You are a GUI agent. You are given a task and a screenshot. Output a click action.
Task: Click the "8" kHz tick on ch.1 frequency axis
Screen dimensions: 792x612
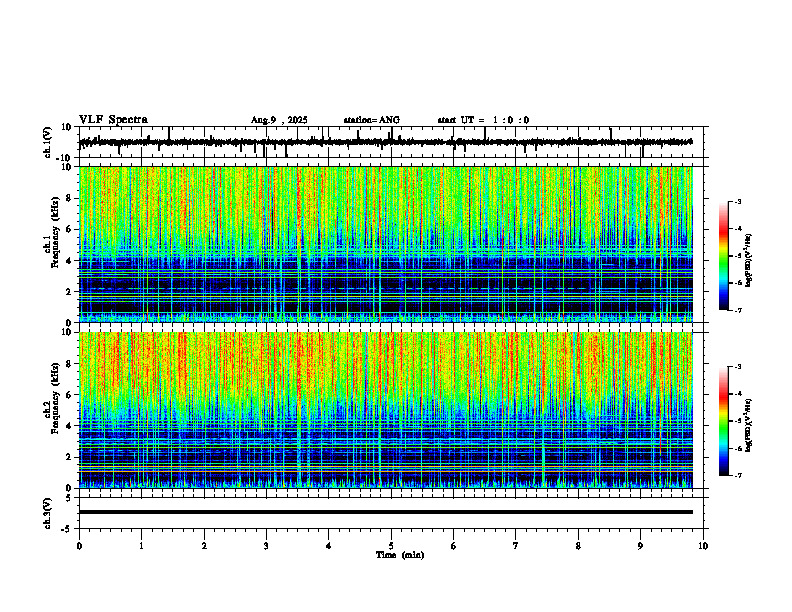point(70,198)
